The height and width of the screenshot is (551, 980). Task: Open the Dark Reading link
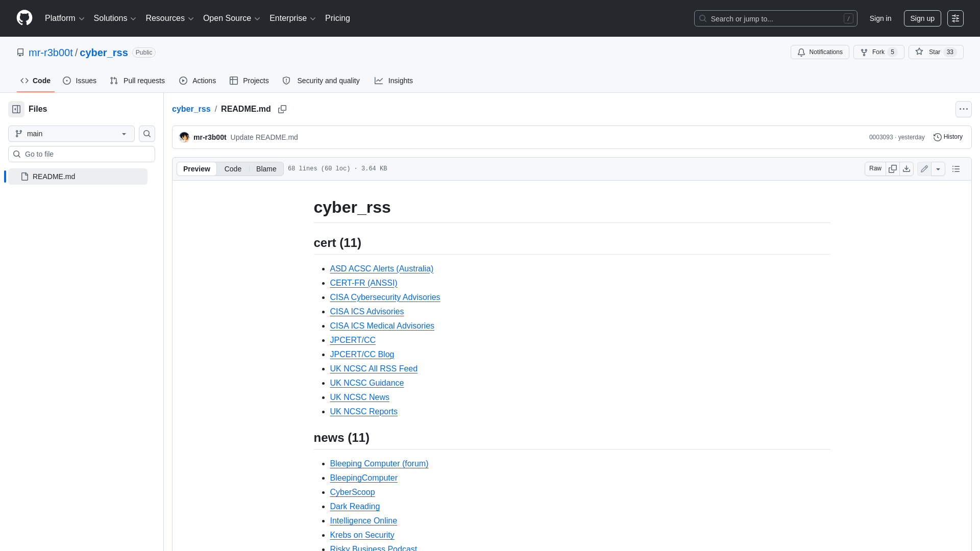click(355, 507)
